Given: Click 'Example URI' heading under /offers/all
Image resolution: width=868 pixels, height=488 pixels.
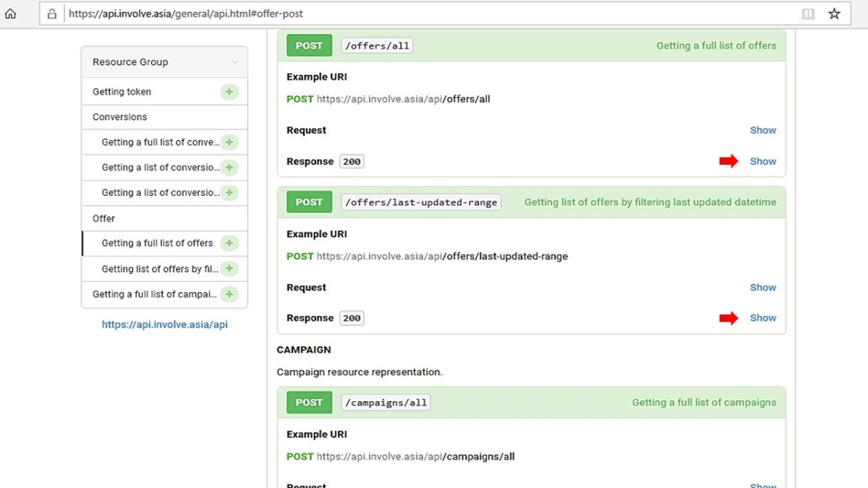Looking at the screenshot, I should [x=317, y=77].
